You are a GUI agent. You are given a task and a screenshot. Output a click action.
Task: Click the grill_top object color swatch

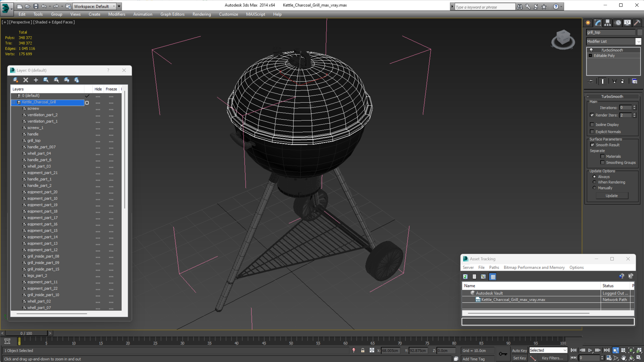click(639, 32)
